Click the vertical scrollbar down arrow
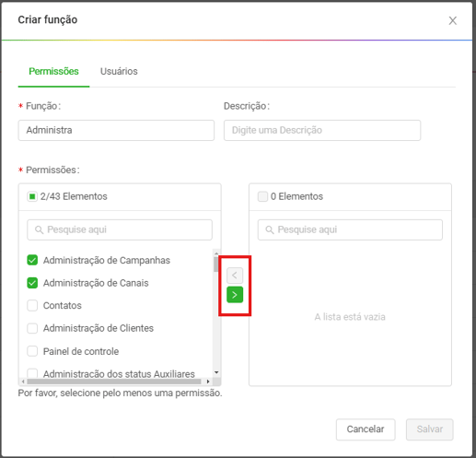 pyautogui.click(x=216, y=372)
